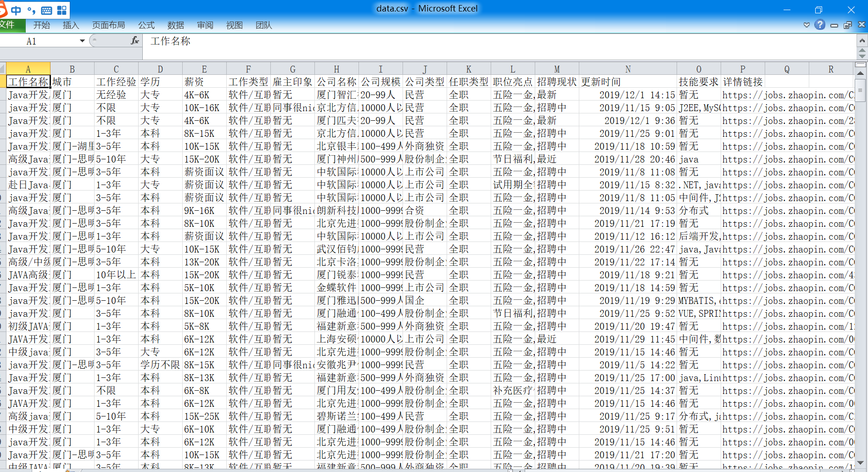This screenshot has width=868, height=472.
Task: Click the formula bar scroll down arrow
Action: [862, 56]
